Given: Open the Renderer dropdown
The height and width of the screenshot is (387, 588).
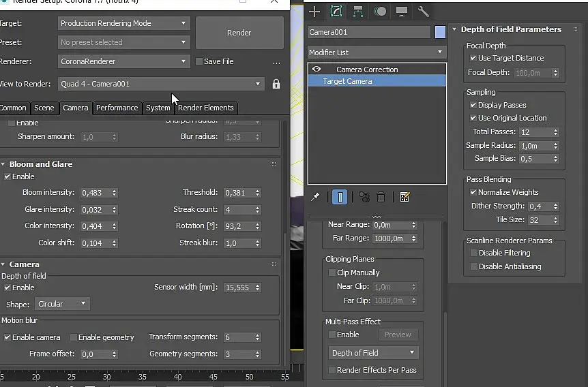Looking at the screenshot, I should (123, 61).
